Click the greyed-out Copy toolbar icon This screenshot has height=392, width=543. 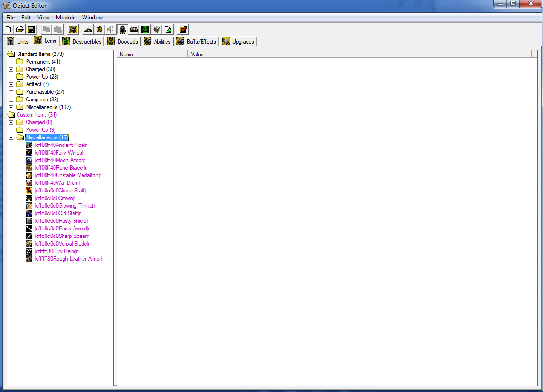tap(46, 29)
